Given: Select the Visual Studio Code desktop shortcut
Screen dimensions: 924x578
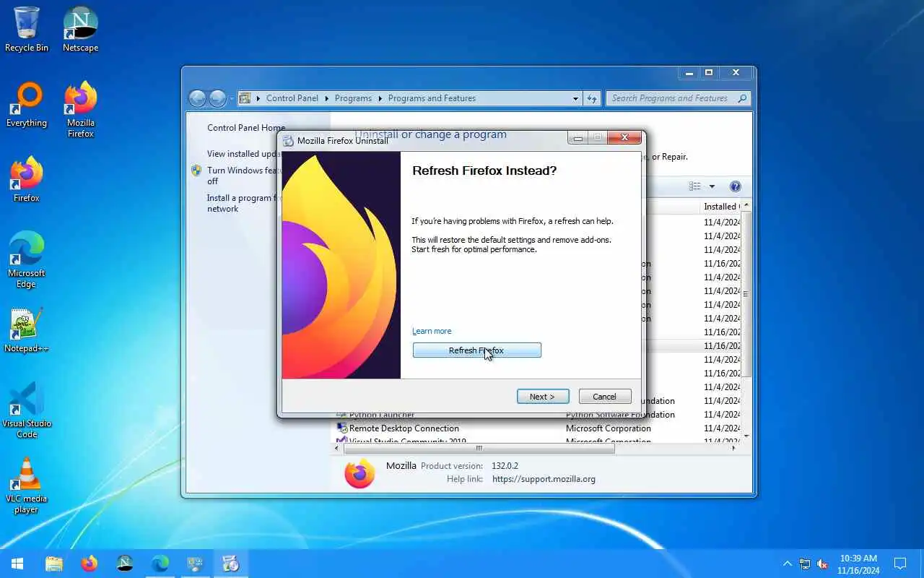Looking at the screenshot, I should pyautogui.click(x=27, y=410).
